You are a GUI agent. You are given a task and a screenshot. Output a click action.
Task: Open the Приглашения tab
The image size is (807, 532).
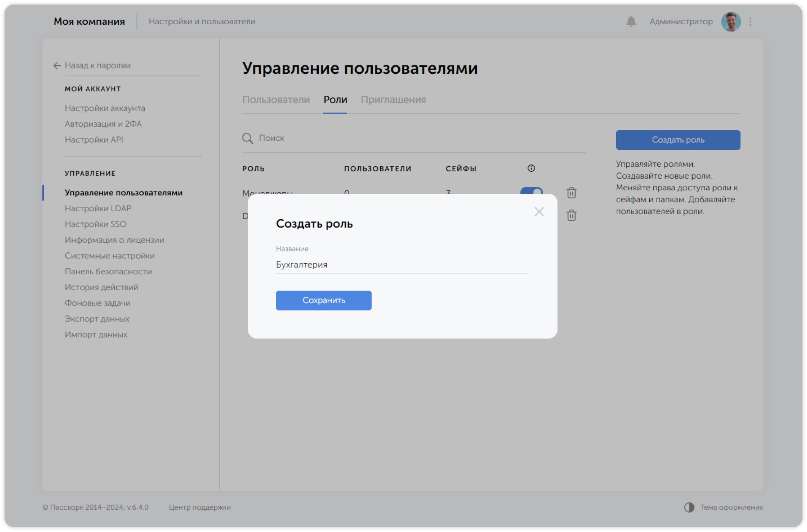pyautogui.click(x=394, y=100)
